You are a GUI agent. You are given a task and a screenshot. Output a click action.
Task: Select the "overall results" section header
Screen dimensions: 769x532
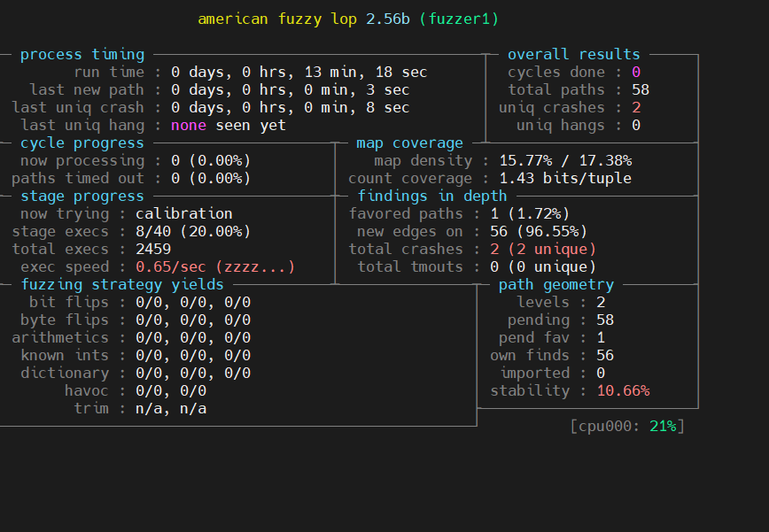pyautogui.click(x=573, y=55)
